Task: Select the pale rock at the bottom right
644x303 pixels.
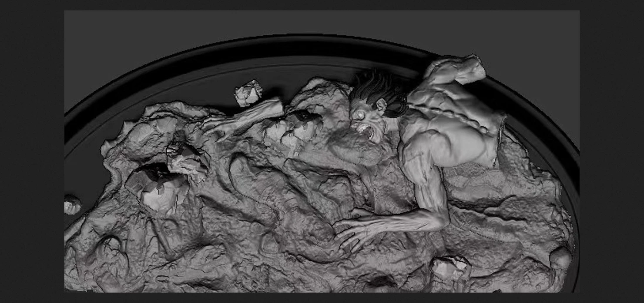Action: (x=450, y=266)
